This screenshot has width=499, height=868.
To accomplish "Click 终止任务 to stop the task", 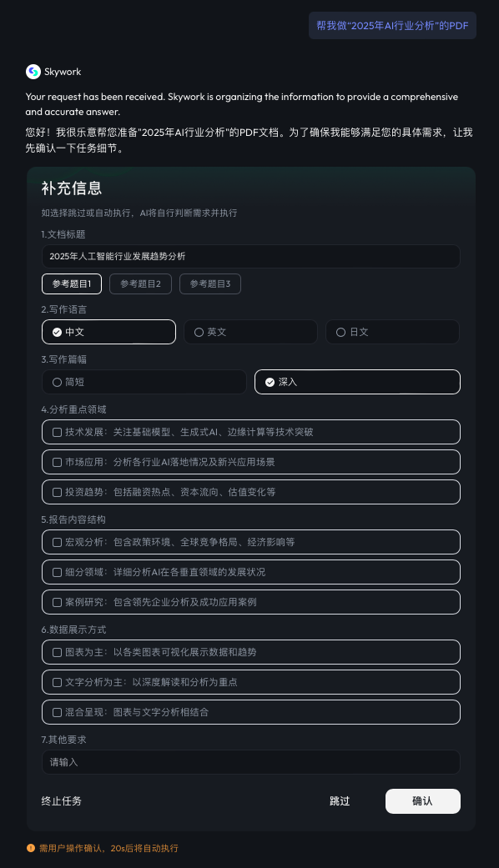I will [62, 801].
